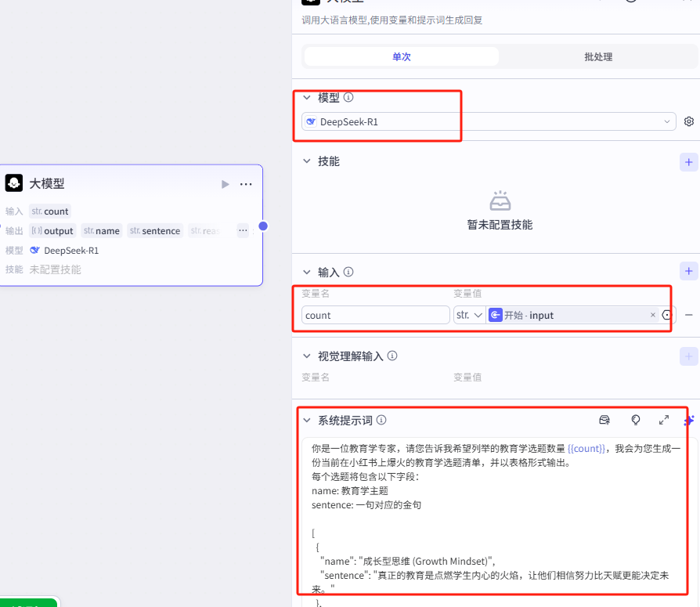The image size is (700, 607).
Task: Click the expression icon beside 开始·input value
Action: [666, 315]
